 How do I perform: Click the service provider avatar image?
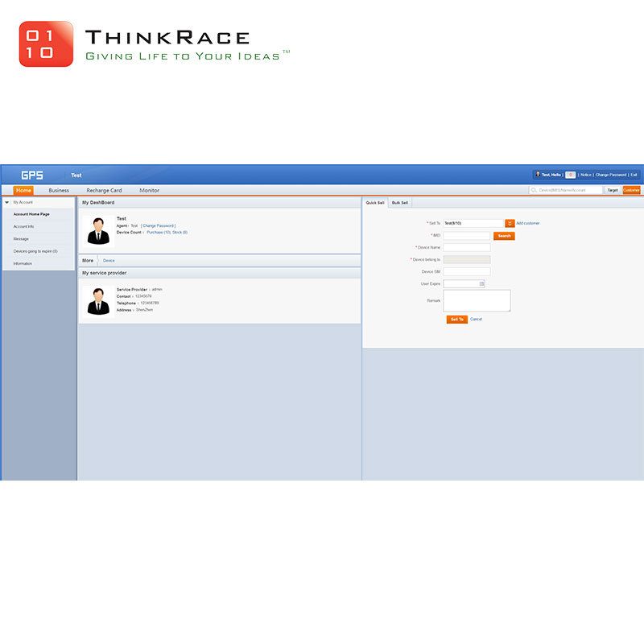[x=99, y=301]
